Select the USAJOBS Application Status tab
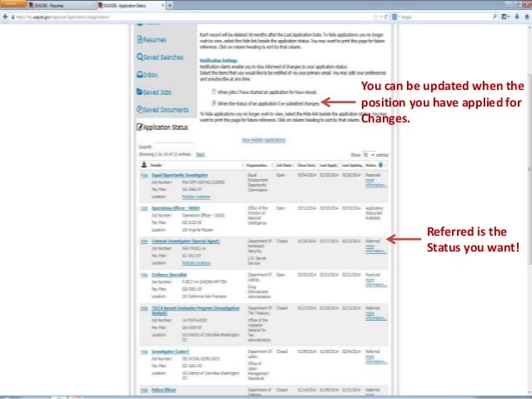Screen dimensions: 532x399 pos(131,6)
